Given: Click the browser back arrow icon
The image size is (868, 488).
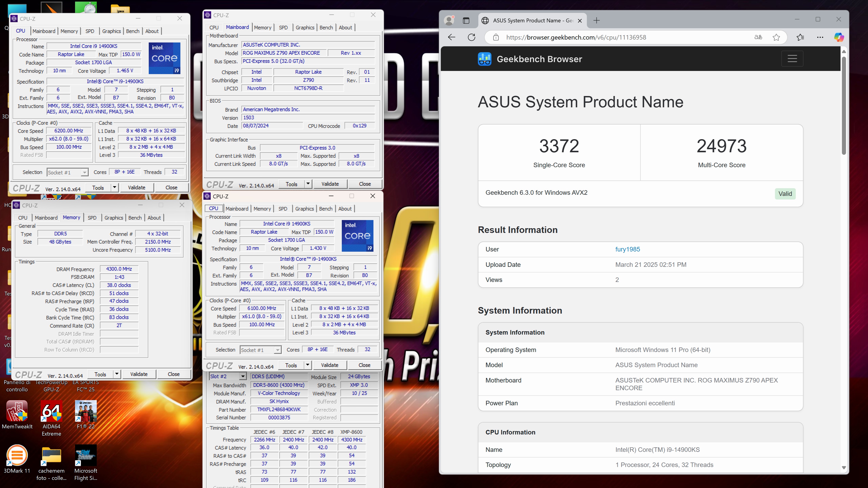Looking at the screenshot, I should (452, 37).
